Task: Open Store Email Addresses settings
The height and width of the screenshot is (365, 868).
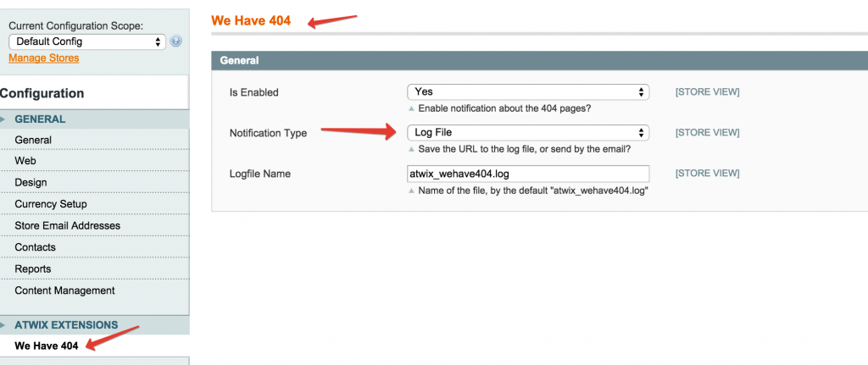Action: pyautogui.click(x=95, y=225)
